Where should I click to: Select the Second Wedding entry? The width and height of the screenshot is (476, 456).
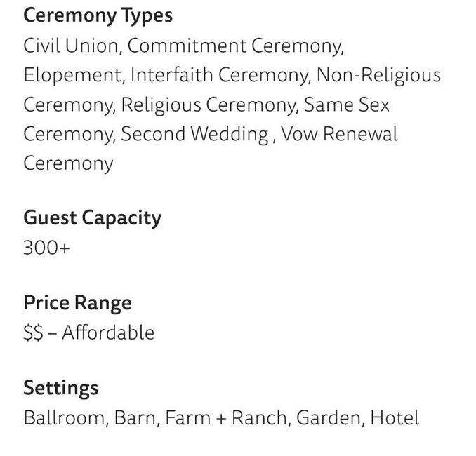[x=194, y=134]
